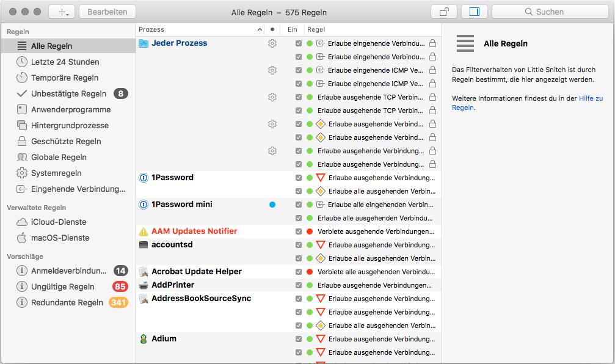Click the printer icon of AddPrinter
The width and height of the screenshot is (615, 364).
144,285
